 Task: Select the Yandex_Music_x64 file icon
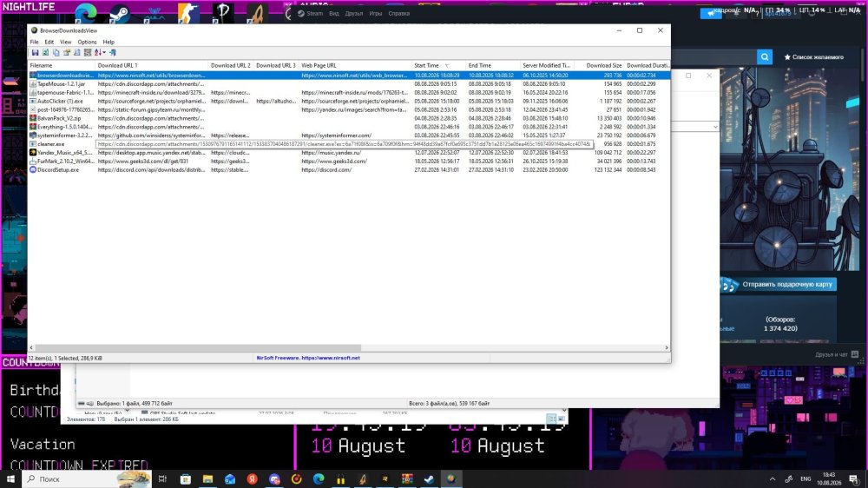click(33, 153)
